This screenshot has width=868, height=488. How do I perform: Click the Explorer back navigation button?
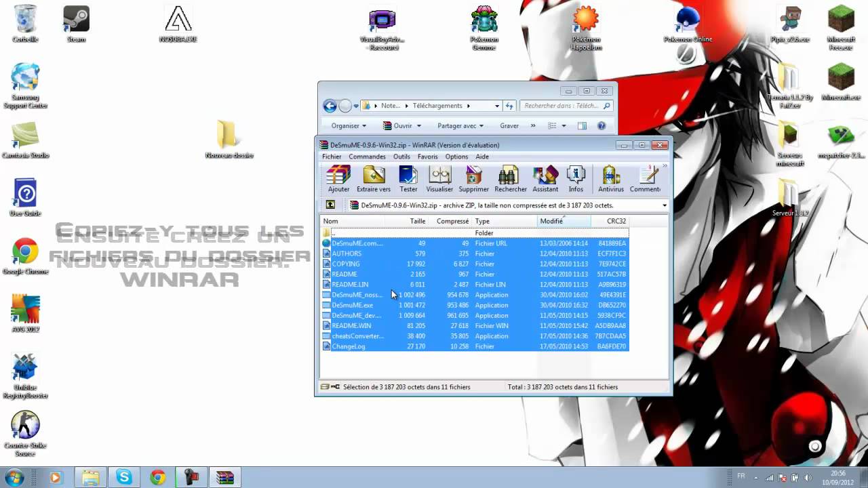tap(330, 106)
